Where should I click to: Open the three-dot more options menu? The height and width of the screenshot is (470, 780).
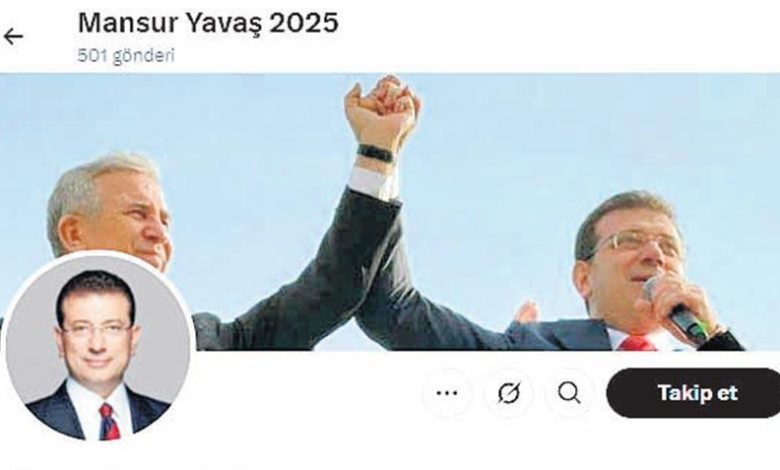pos(446,393)
